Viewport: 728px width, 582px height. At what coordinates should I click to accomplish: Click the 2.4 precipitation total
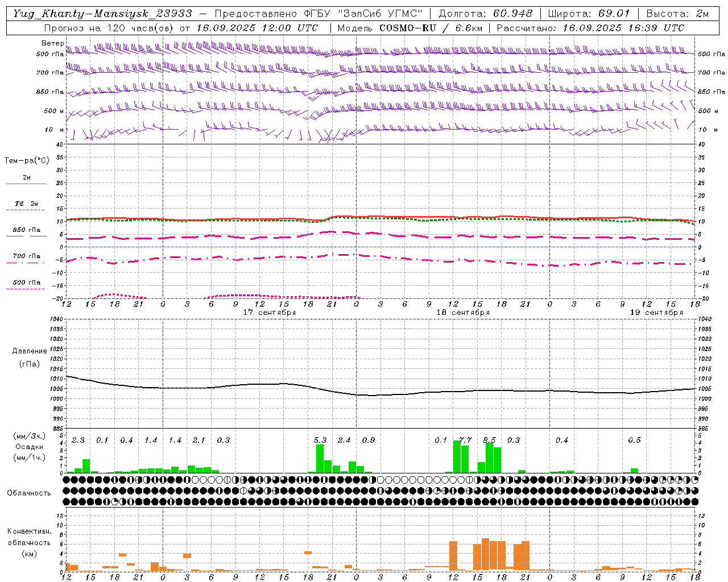point(344,440)
